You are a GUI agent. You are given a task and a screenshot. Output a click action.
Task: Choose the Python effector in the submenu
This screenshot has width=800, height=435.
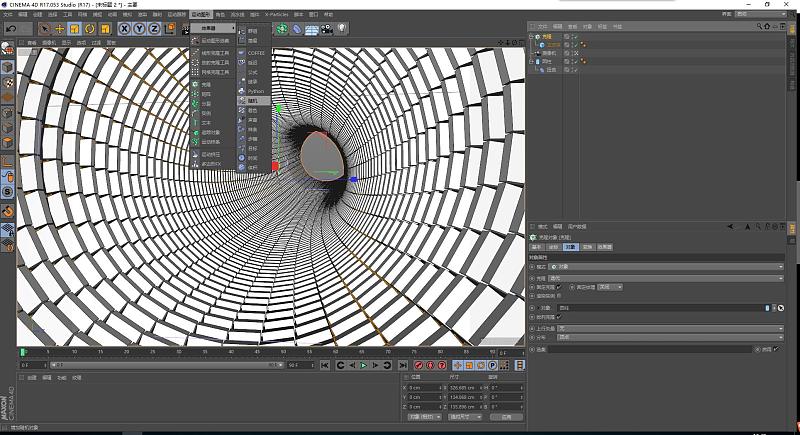255,91
